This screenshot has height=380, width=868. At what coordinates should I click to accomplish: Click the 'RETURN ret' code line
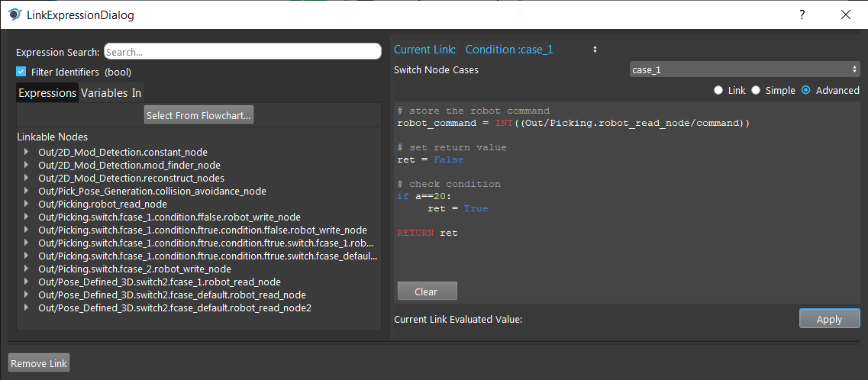pos(428,233)
